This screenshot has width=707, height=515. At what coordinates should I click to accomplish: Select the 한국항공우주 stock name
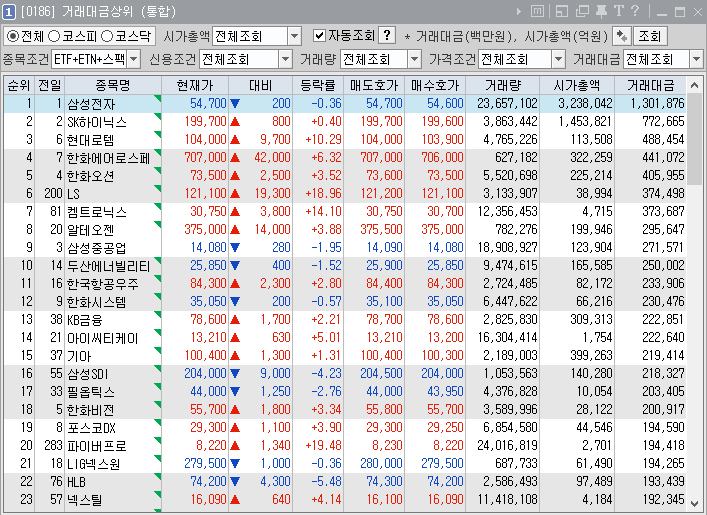coord(103,284)
